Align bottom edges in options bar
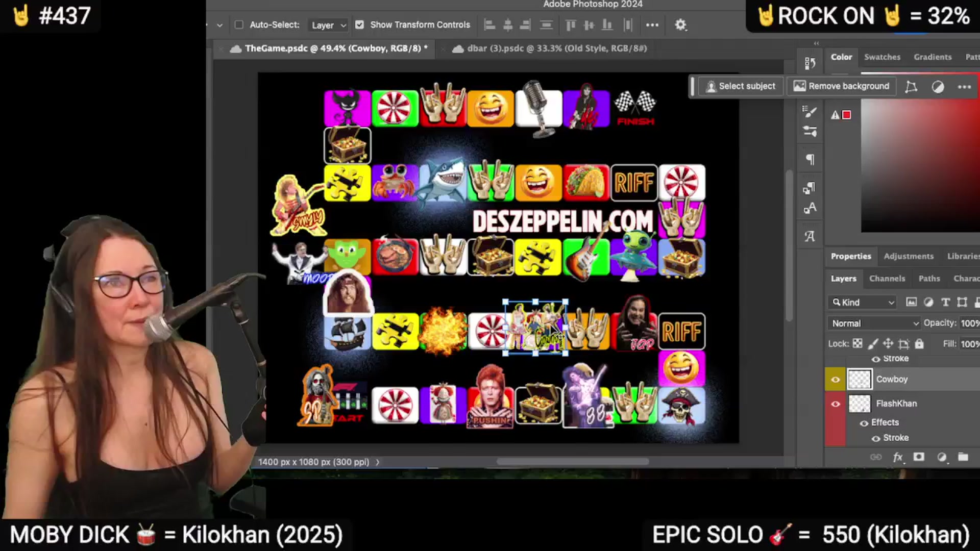This screenshot has width=980, height=551. (607, 24)
